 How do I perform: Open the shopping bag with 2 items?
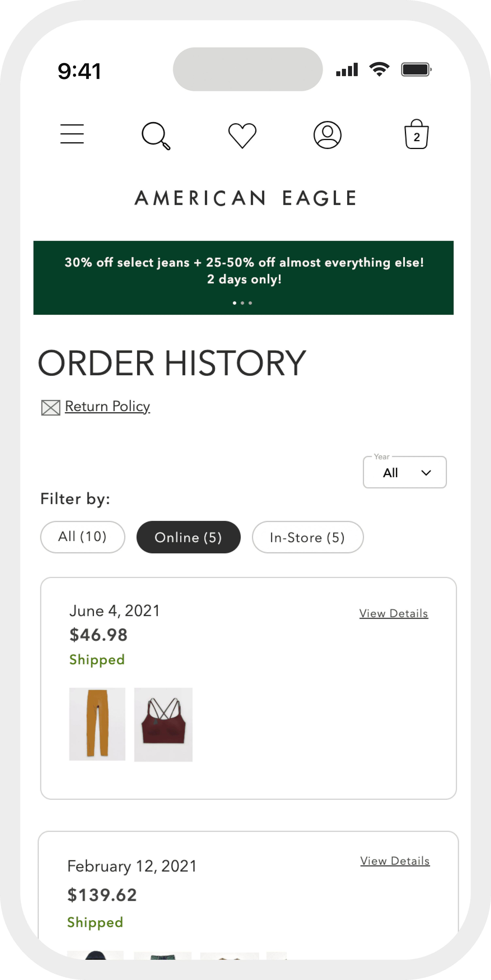click(x=416, y=134)
